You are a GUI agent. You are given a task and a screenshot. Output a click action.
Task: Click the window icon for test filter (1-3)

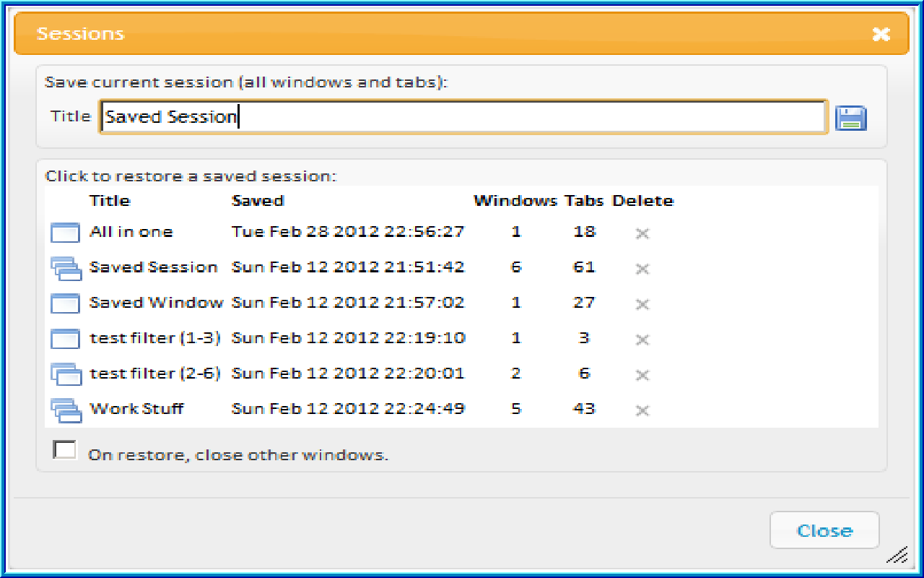(65, 339)
